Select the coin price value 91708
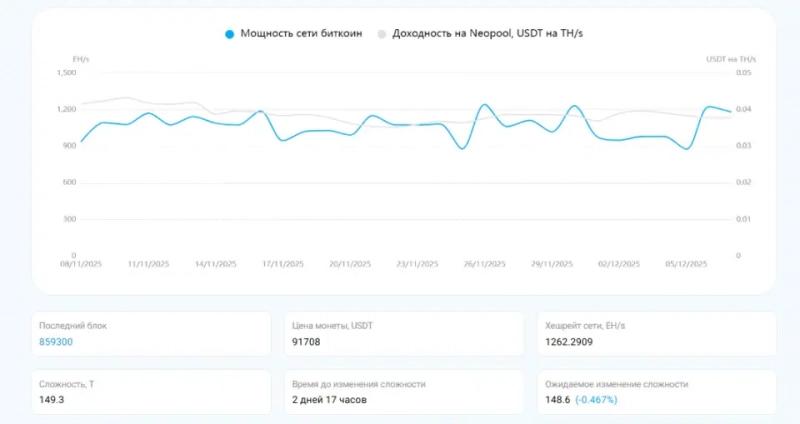Screen dimensions: 800x424 306,342
